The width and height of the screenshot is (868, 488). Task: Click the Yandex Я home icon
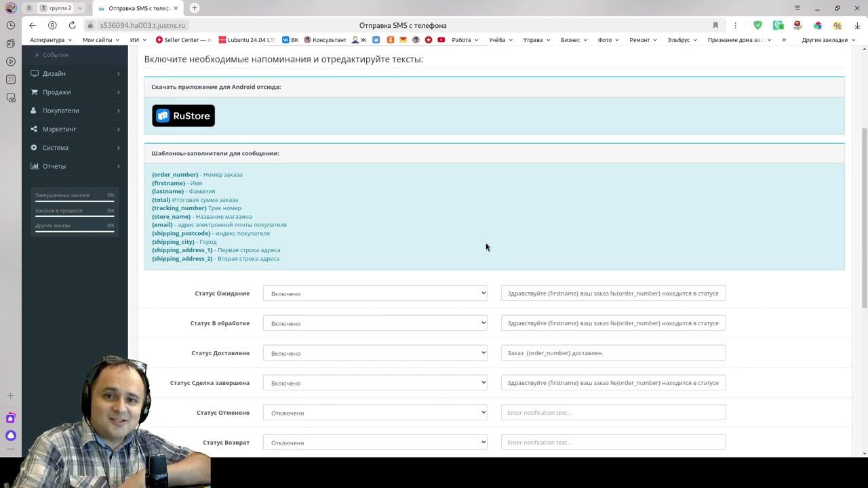point(52,25)
